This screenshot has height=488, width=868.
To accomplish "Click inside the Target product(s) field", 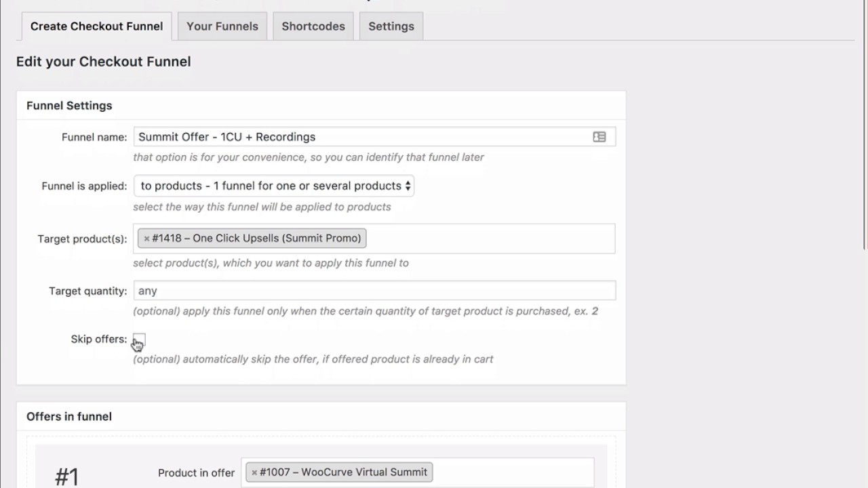I will [374, 239].
